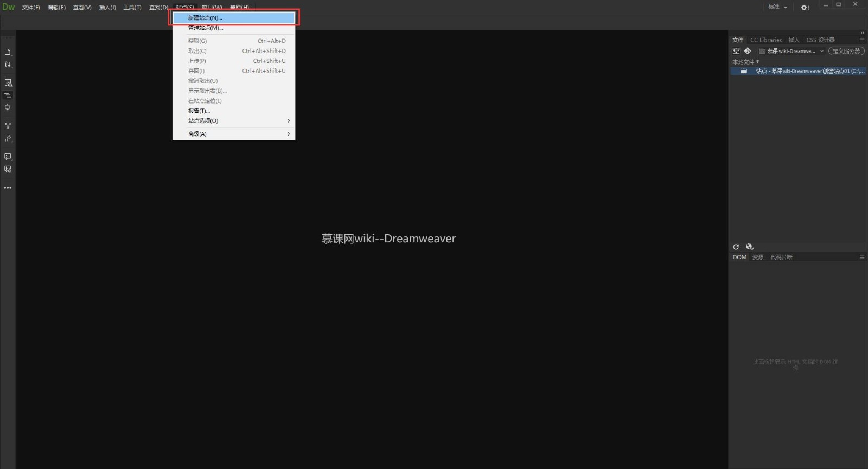The image size is (868, 469).
Task: Expand the 高级(A) submenu
Action: click(234, 134)
